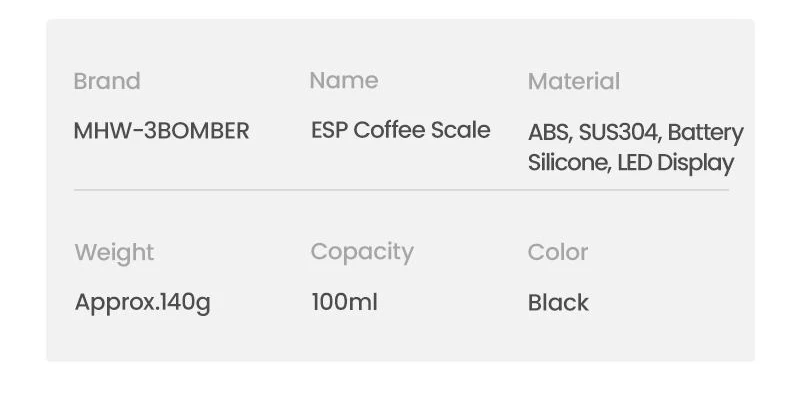Click the word Battery in materials
800x399 pixels.
click(x=706, y=133)
